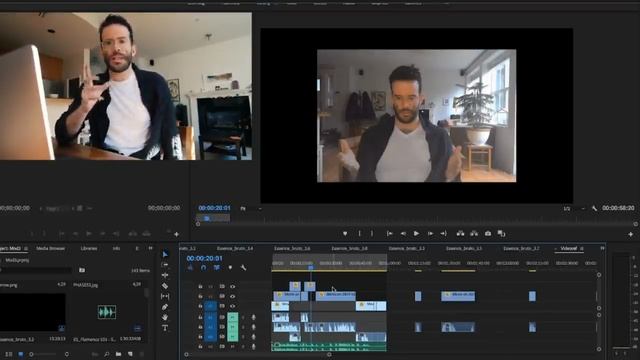This screenshot has width=640, height=360.
Task: Switch to the Libraries tab
Action: tap(89, 248)
